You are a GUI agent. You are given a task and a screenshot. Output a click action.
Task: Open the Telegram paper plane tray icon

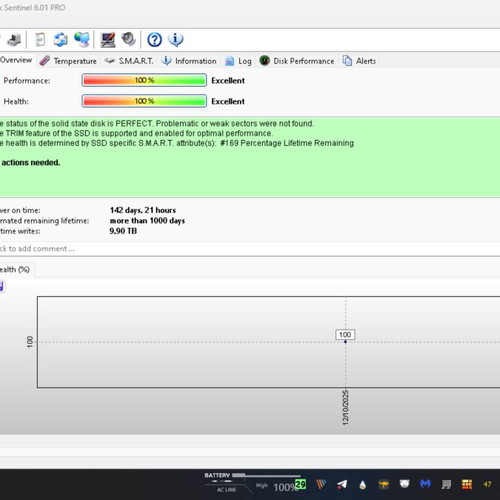click(342, 484)
